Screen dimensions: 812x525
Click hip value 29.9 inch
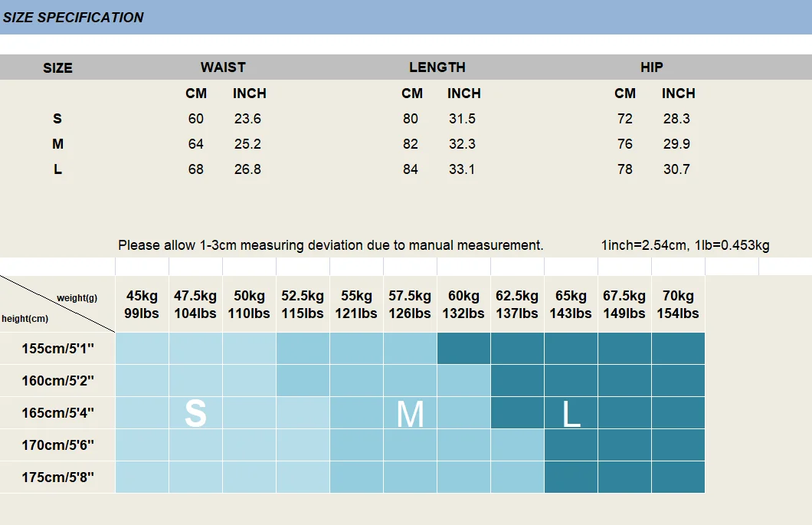point(677,144)
